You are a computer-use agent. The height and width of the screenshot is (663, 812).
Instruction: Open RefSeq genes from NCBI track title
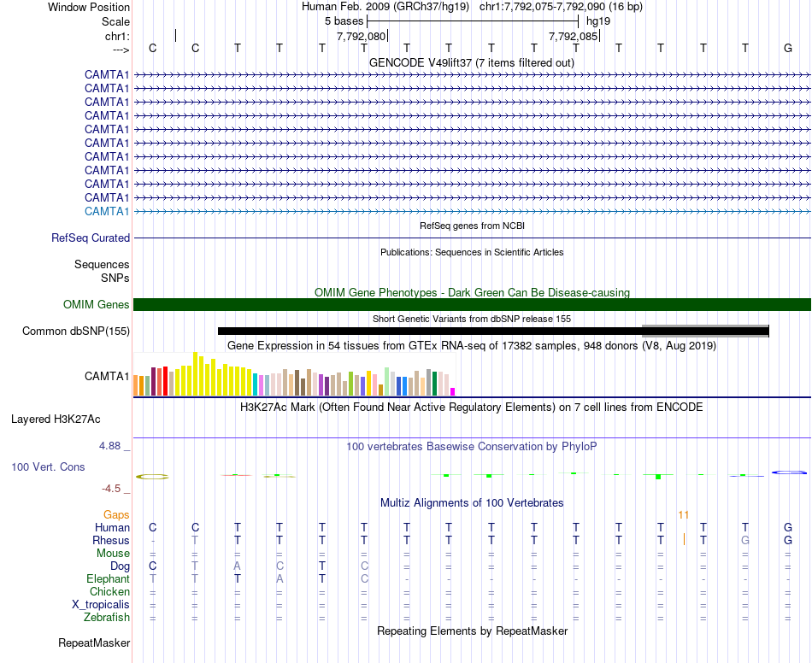(472, 226)
